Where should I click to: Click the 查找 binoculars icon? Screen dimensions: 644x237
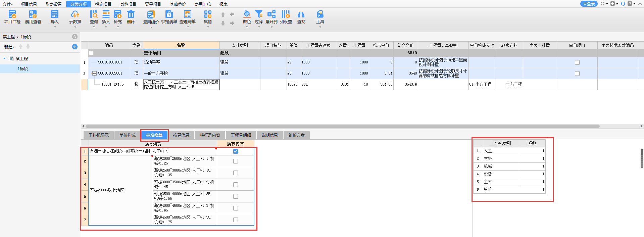coord(301,14)
